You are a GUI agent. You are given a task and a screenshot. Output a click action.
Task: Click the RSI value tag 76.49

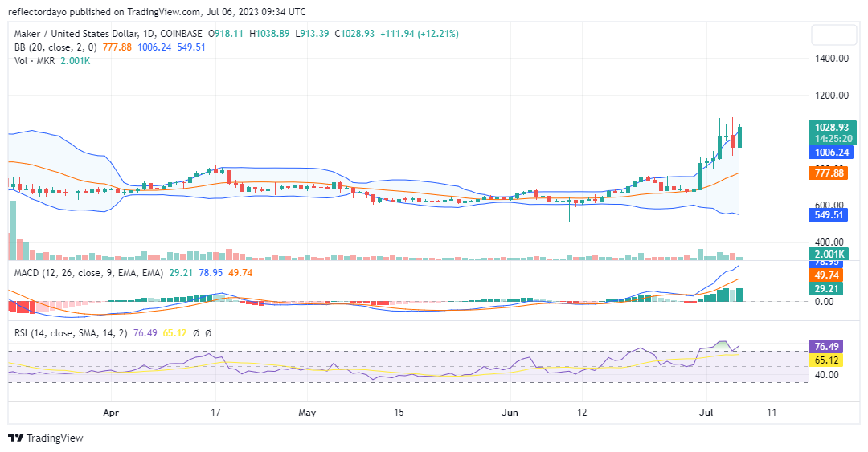pos(826,346)
